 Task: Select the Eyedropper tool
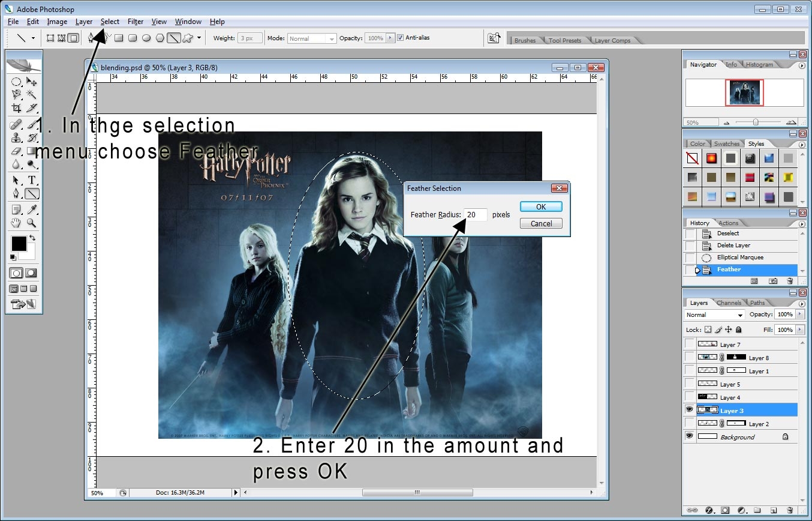[32, 209]
